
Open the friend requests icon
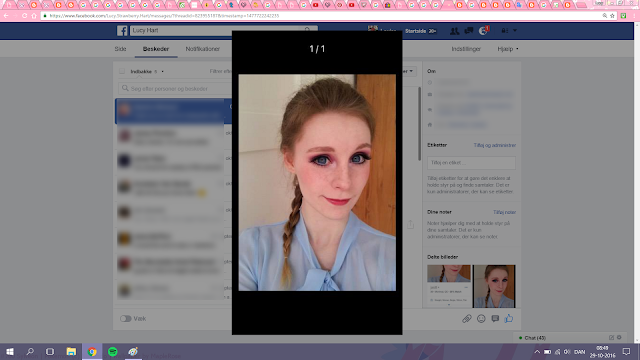454,31
